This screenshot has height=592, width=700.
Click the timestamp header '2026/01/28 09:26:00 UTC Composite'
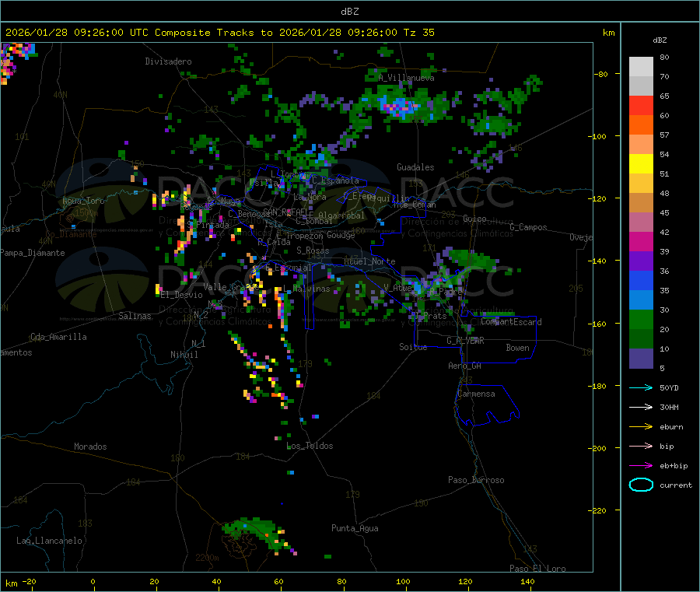107,33
